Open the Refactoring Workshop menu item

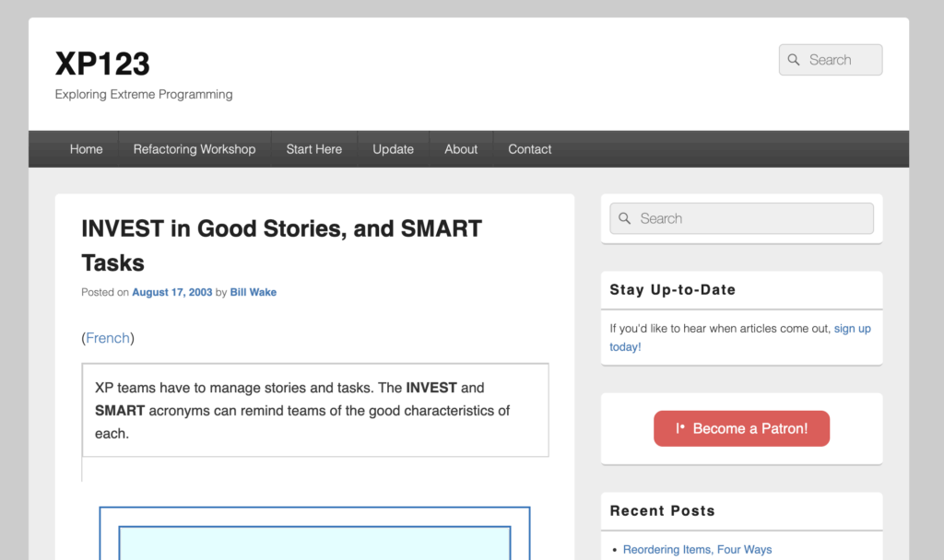194,149
